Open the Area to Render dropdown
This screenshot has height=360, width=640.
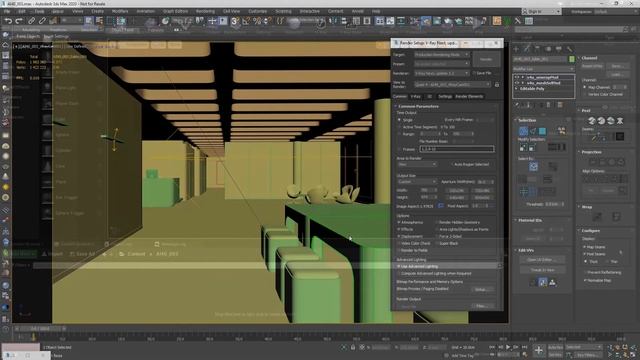417,164
